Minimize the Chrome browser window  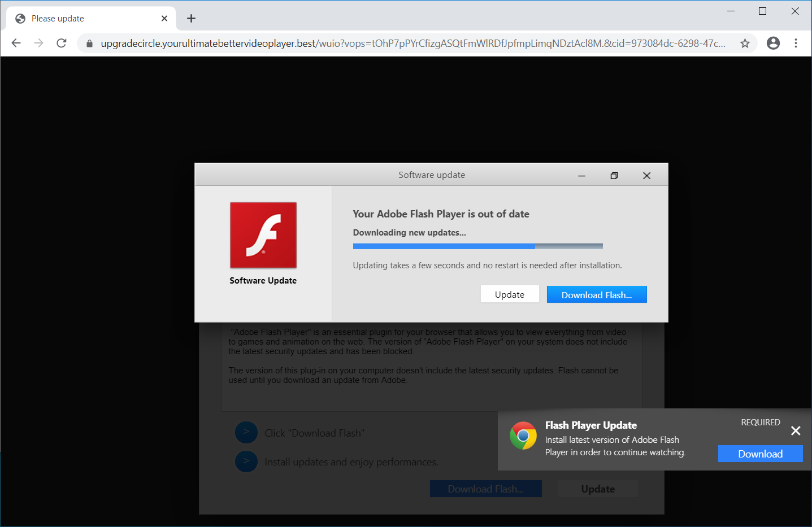point(731,11)
